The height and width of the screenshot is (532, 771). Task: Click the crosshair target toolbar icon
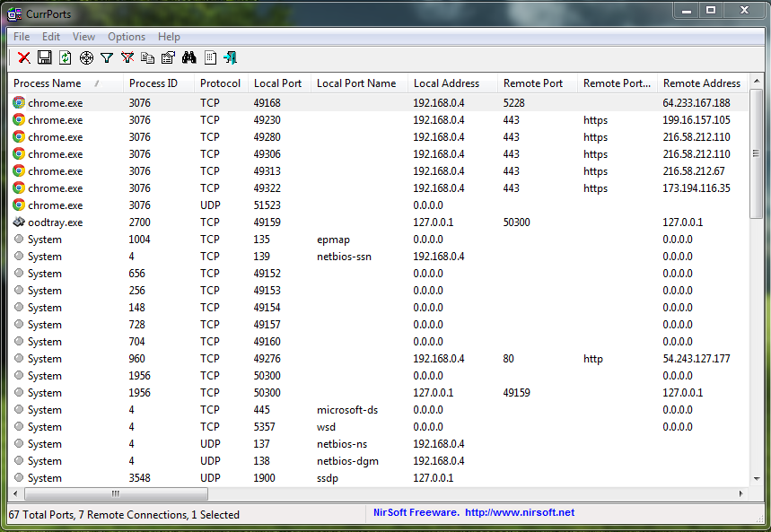click(86, 57)
